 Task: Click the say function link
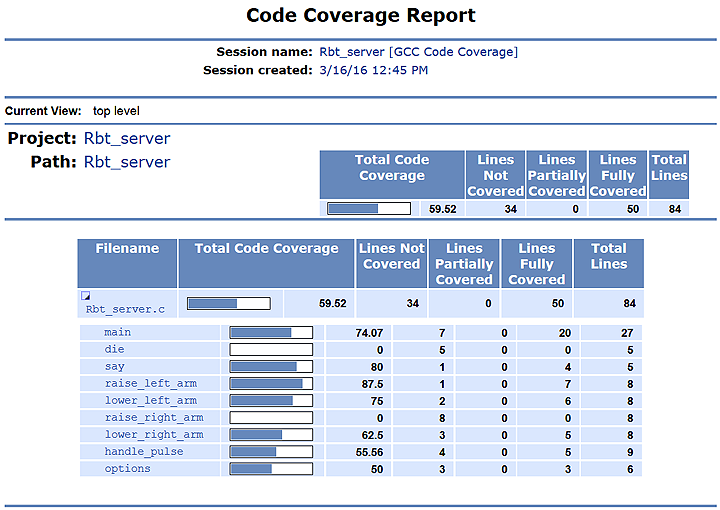pos(114,366)
